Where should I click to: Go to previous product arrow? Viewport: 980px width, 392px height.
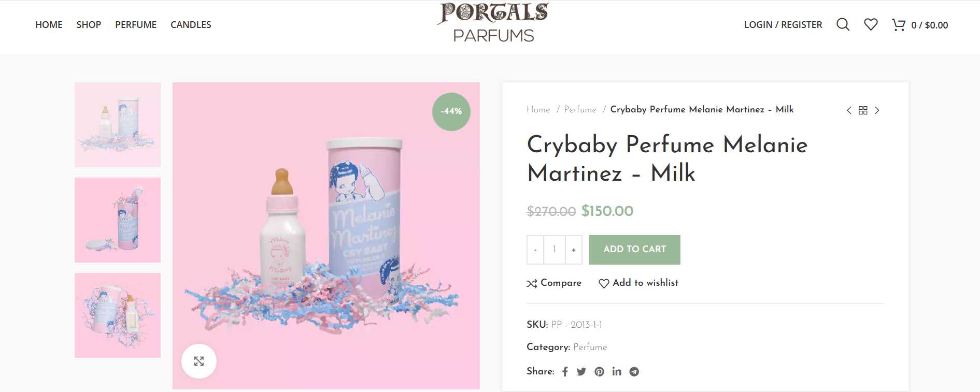tap(849, 110)
